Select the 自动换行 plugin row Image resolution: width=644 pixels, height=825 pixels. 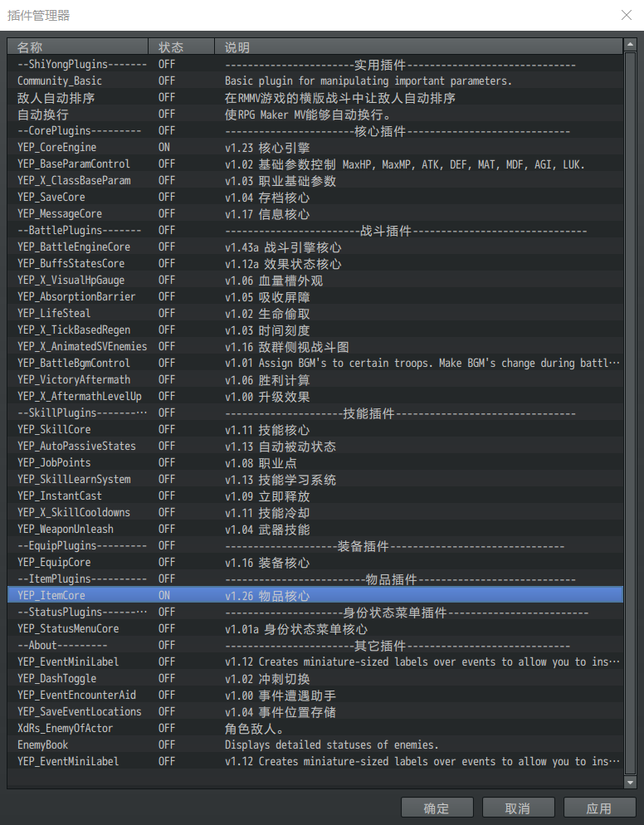point(315,115)
